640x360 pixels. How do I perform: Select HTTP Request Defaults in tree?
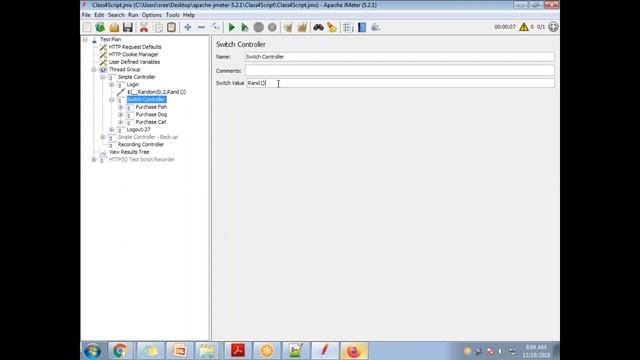135,47
